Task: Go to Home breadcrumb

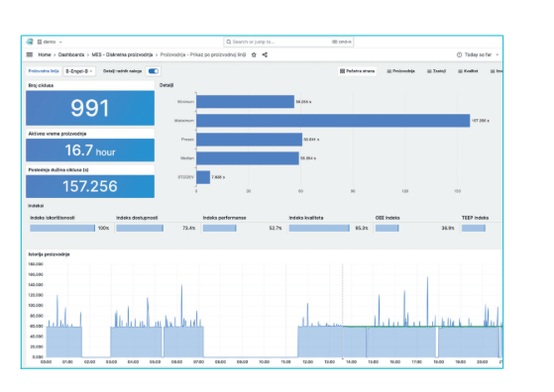Action: [45, 54]
